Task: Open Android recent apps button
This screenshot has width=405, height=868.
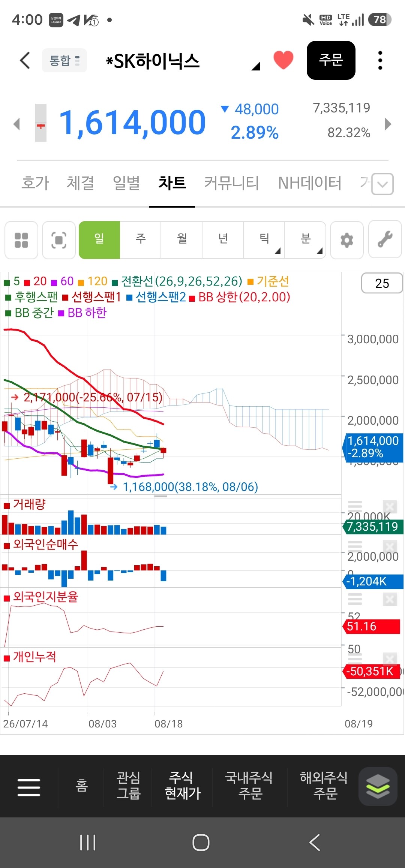Action: tap(88, 843)
